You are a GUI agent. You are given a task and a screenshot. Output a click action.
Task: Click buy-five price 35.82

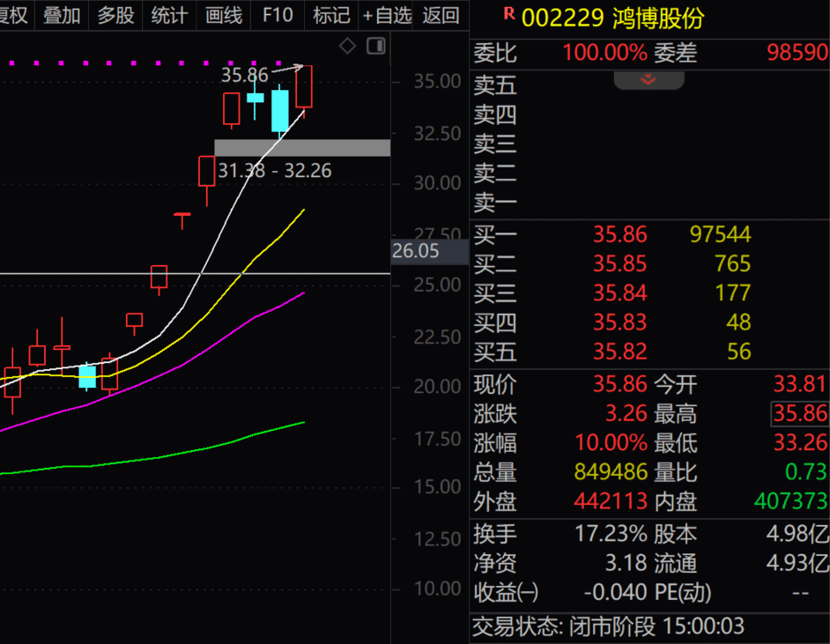pyautogui.click(x=619, y=352)
